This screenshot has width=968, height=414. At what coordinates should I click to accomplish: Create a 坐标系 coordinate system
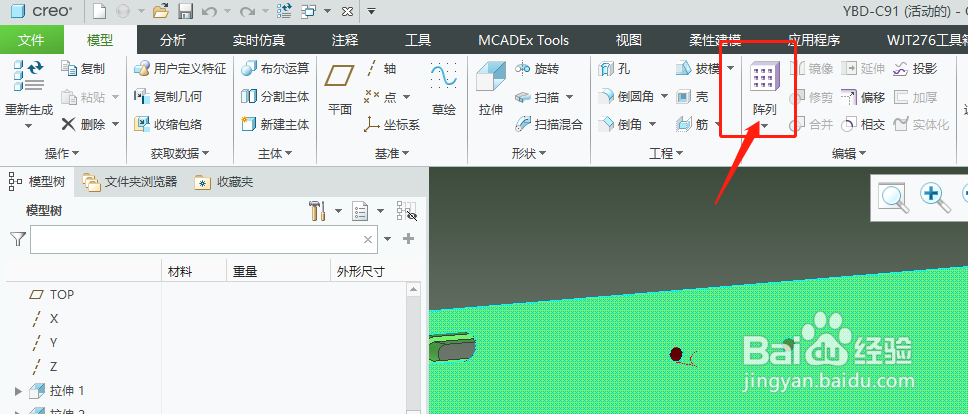tap(392, 124)
